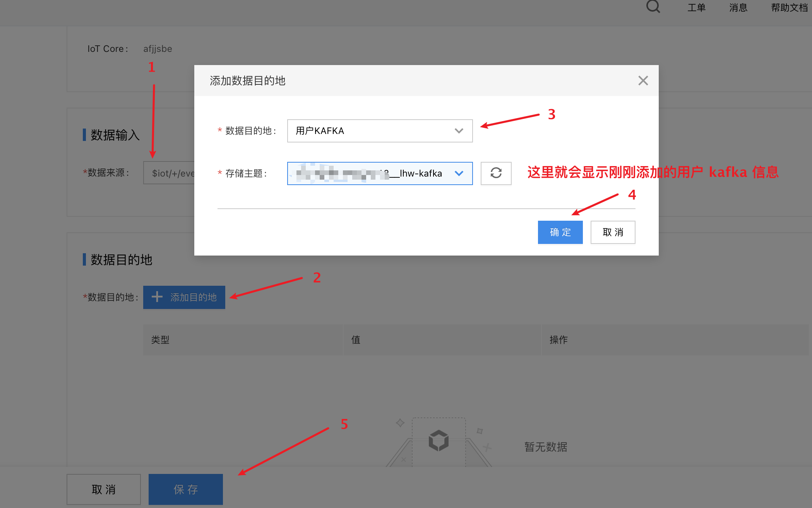Click the 值 table column header

pos(442,340)
